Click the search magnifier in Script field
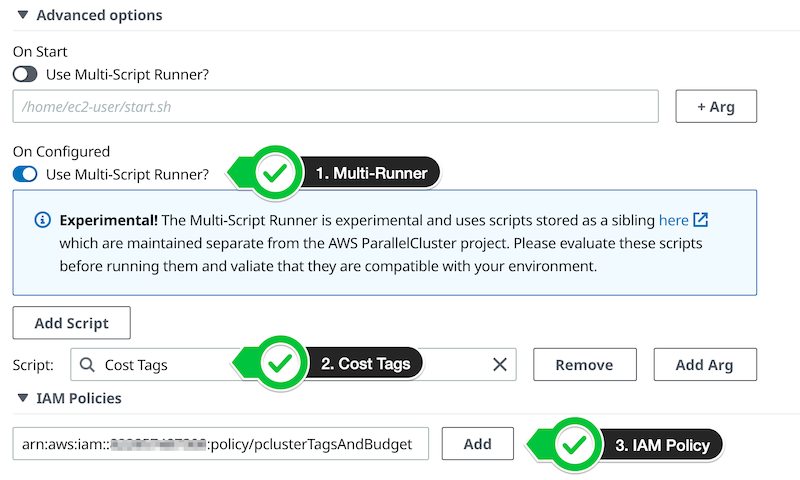Screen dimensions: 800x480 (x=87, y=365)
